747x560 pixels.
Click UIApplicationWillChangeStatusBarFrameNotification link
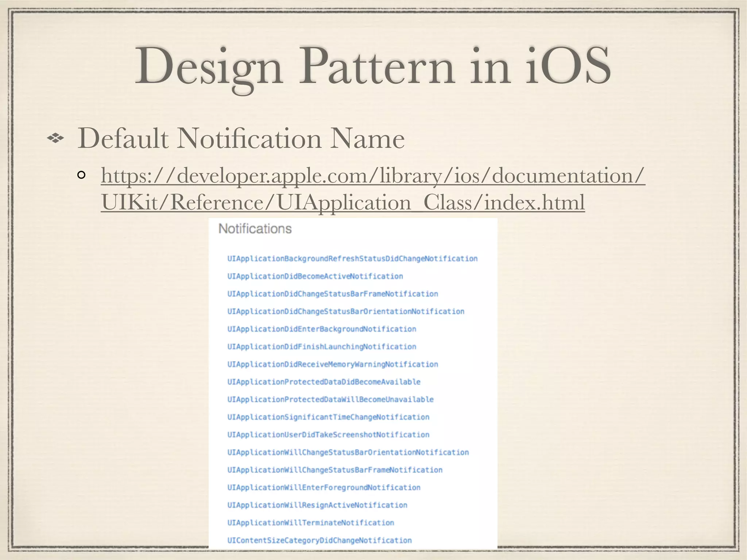pos(335,470)
